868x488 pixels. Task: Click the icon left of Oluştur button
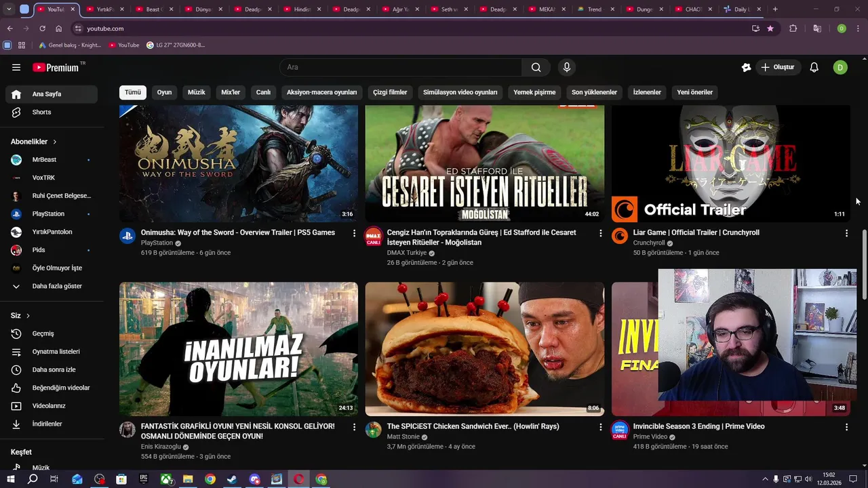click(746, 67)
